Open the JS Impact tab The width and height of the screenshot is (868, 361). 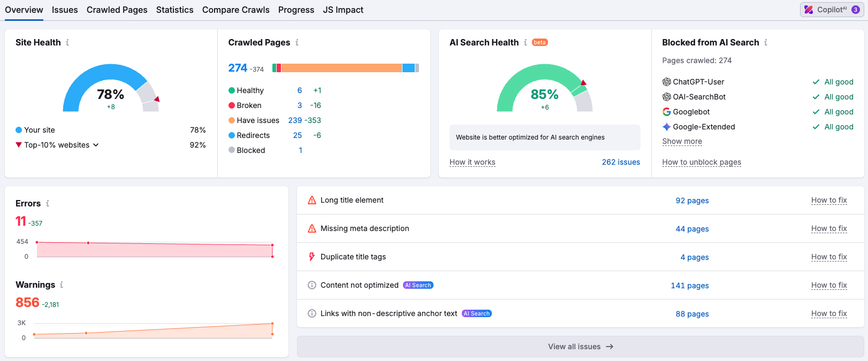coord(343,10)
